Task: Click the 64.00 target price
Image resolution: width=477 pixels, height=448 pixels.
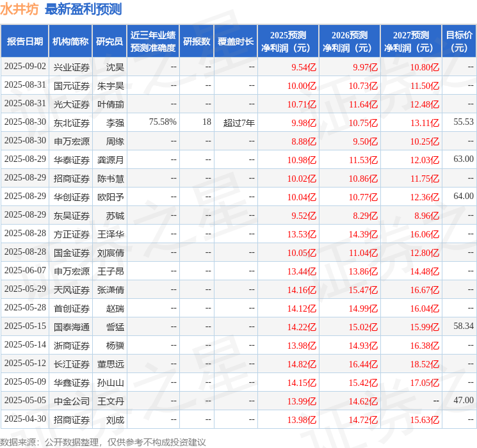Action: (x=464, y=196)
